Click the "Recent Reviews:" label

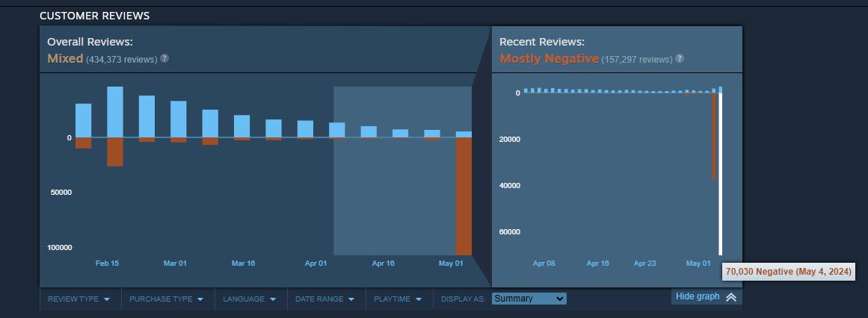coord(542,42)
